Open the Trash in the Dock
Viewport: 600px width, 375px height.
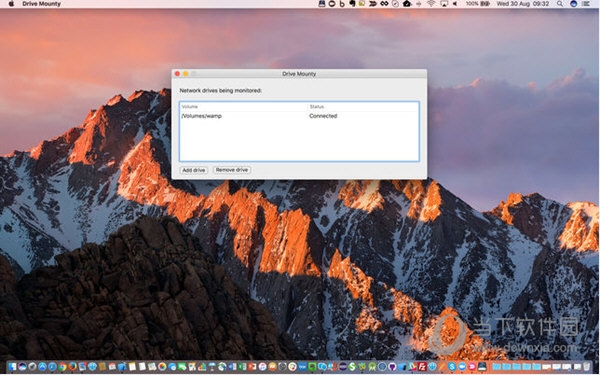(x=587, y=367)
